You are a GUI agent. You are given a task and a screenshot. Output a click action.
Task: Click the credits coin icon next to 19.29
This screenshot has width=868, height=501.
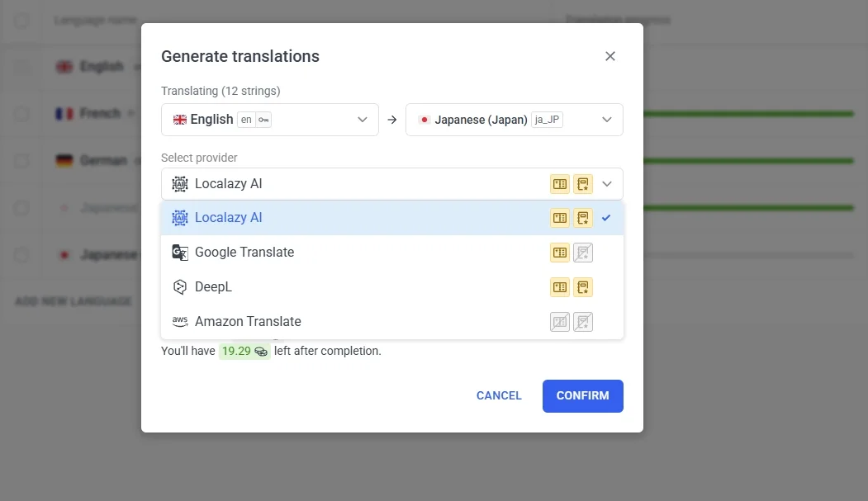(x=261, y=352)
